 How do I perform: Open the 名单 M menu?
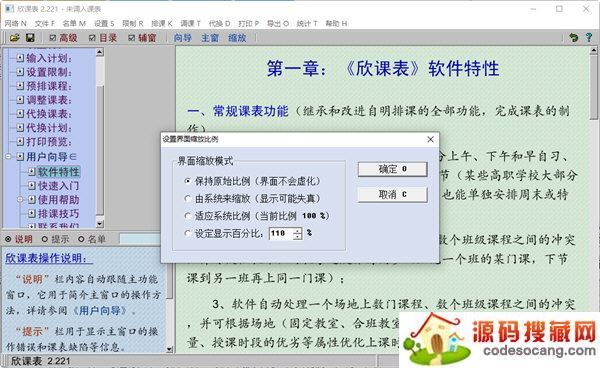(74, 23)
